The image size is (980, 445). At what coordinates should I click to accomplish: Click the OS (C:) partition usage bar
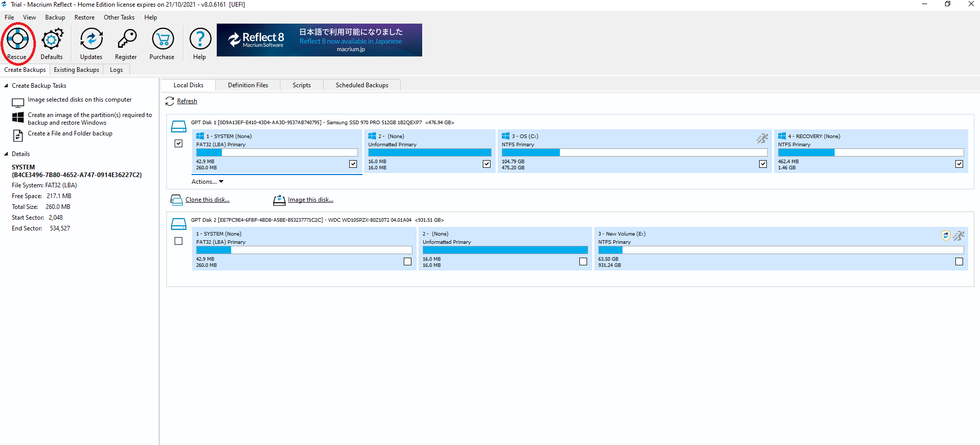click(635, 152)
